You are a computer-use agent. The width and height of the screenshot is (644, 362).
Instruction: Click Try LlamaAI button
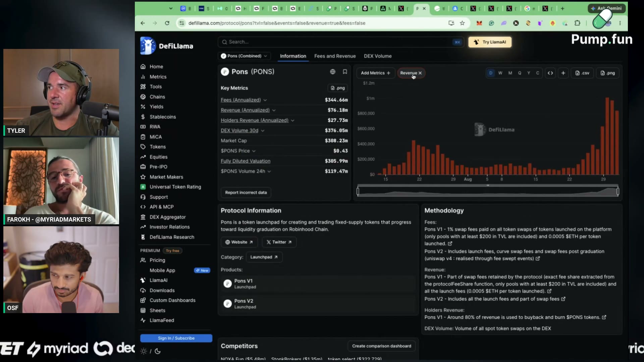pos(490,42)
